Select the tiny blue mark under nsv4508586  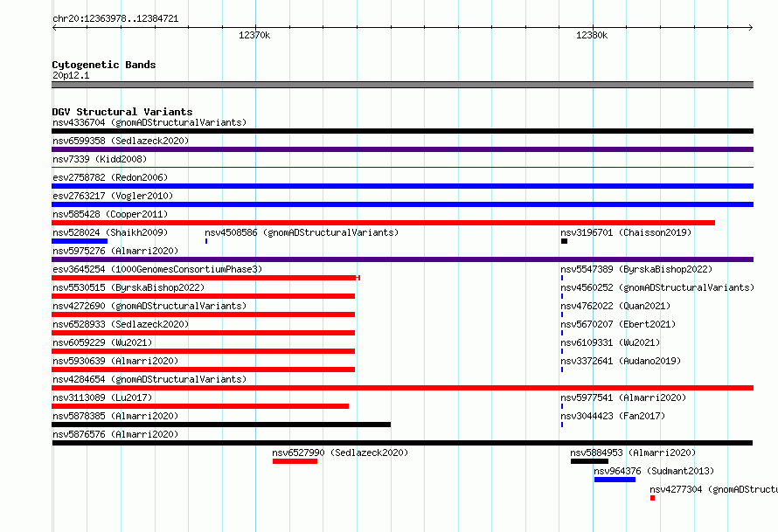(206, 241)
